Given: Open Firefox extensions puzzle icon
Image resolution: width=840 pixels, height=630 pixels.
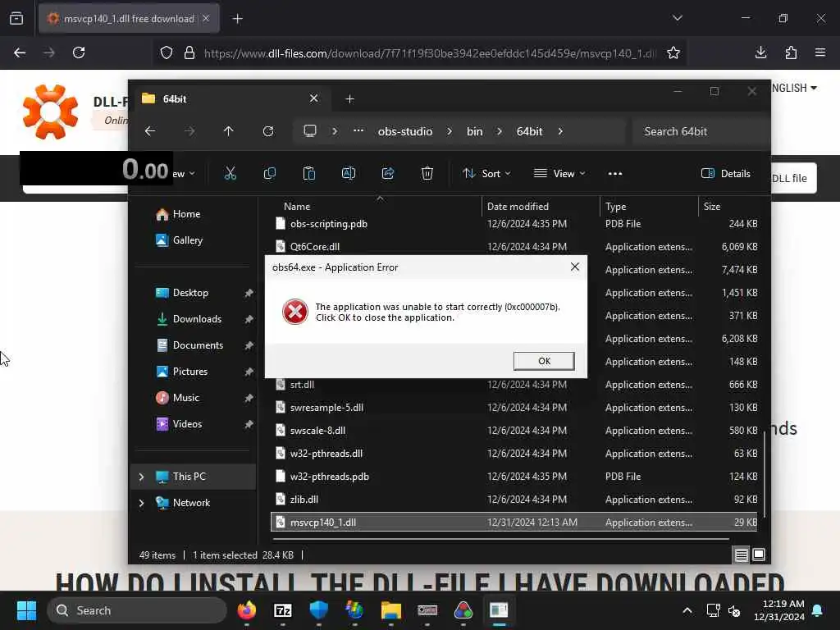Looking at the screenshot, I should tap(791, 52).
